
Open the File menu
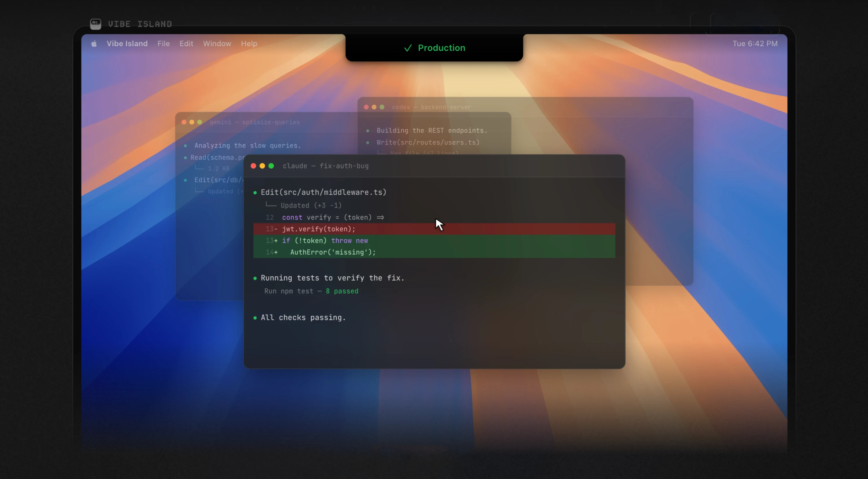[x=163, y=44]
